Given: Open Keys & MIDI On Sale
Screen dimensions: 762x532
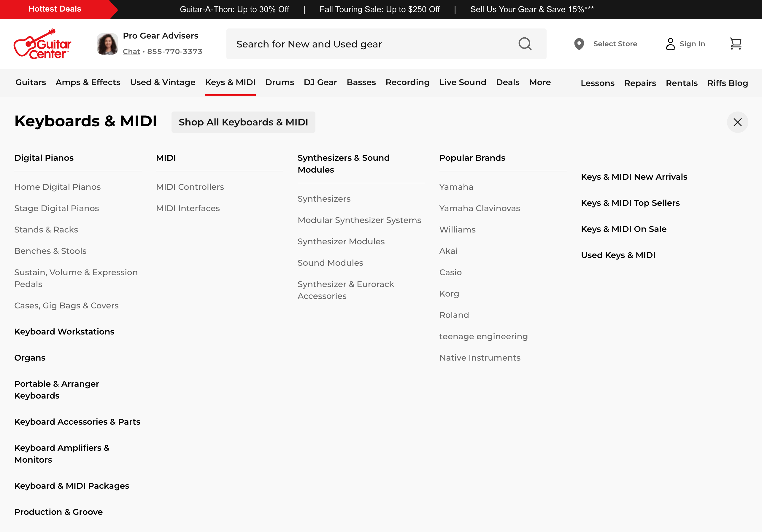Looking at the screenshot, I should [624, 229].
